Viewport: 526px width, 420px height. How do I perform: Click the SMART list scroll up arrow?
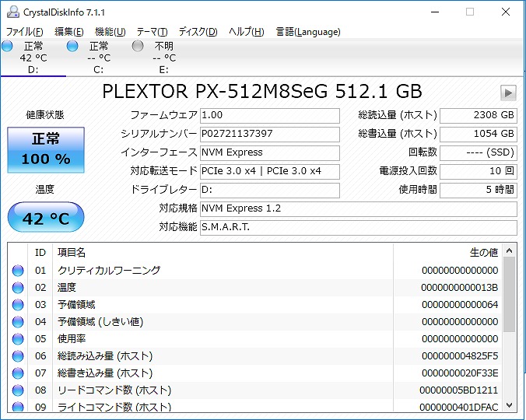tap(509, 250)
